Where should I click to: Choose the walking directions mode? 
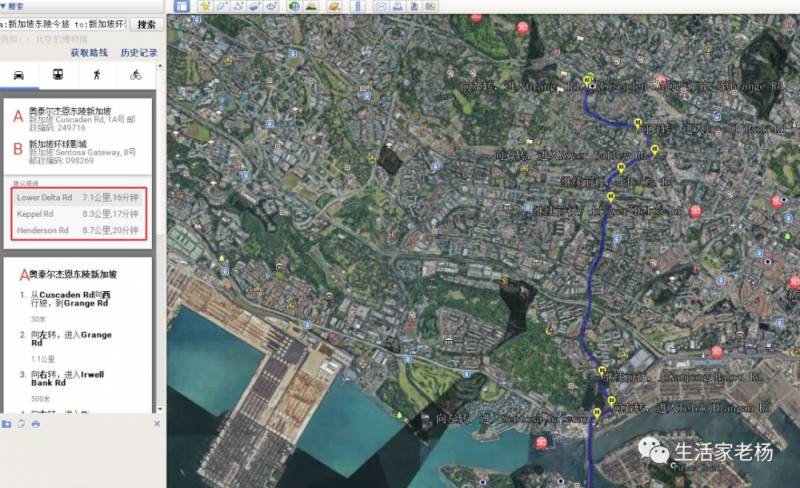tap(97, 75)
